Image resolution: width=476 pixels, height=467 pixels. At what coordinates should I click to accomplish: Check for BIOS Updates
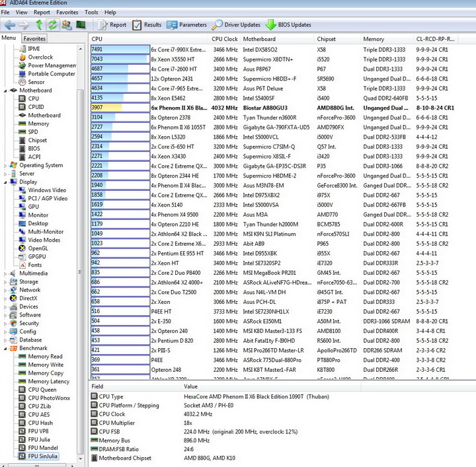click(288, 25)
